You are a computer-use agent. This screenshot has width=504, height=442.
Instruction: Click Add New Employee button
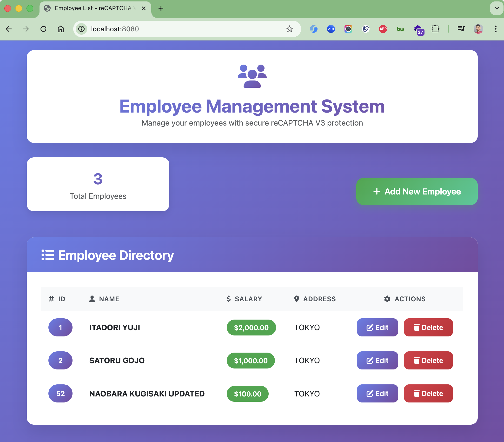(x=417, y=191)
